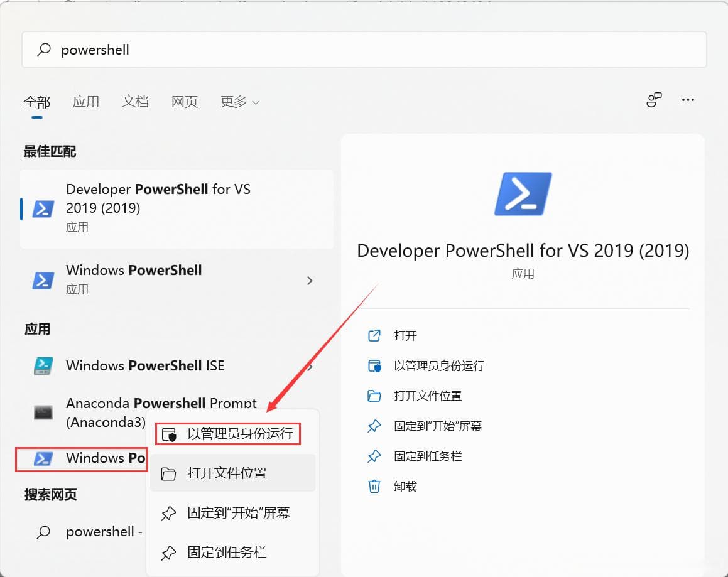Switch to the 全部 tab
Image resolution: width=728 pixels, height=577 pixels.
coord(37,102)
